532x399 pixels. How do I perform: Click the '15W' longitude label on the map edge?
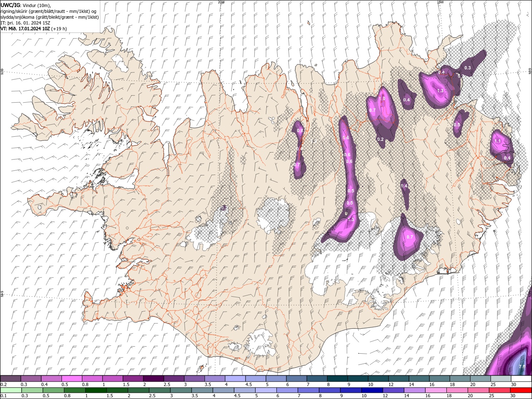[440, 2]
